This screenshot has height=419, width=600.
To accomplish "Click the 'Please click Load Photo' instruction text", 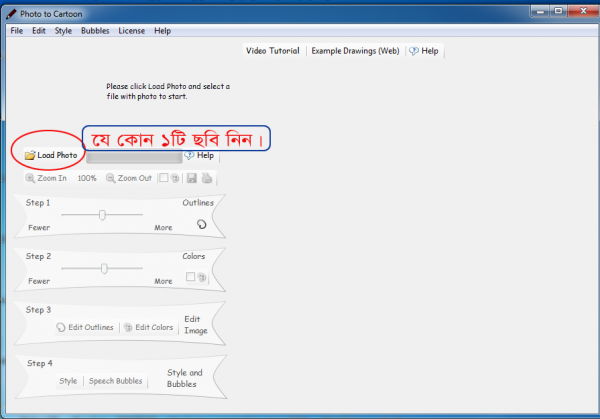I will pyautogui.click(x=168, y=91).
